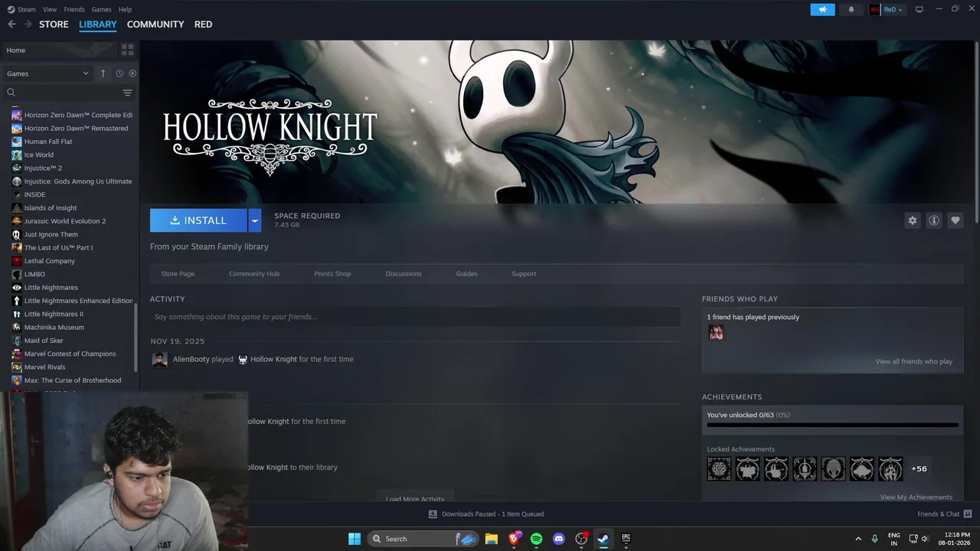The height and width of the screenshot is (551, 980).
Task: Open the friend avatar who played
Action: tap(716, 332)
